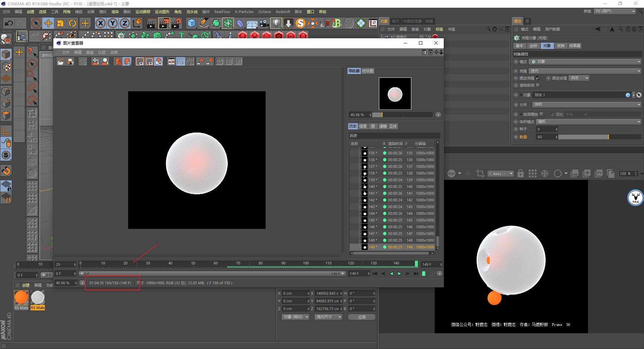644x349 pixels.
Task: Click orange RS material sphere thumbnail
Action: click(21, 298)
